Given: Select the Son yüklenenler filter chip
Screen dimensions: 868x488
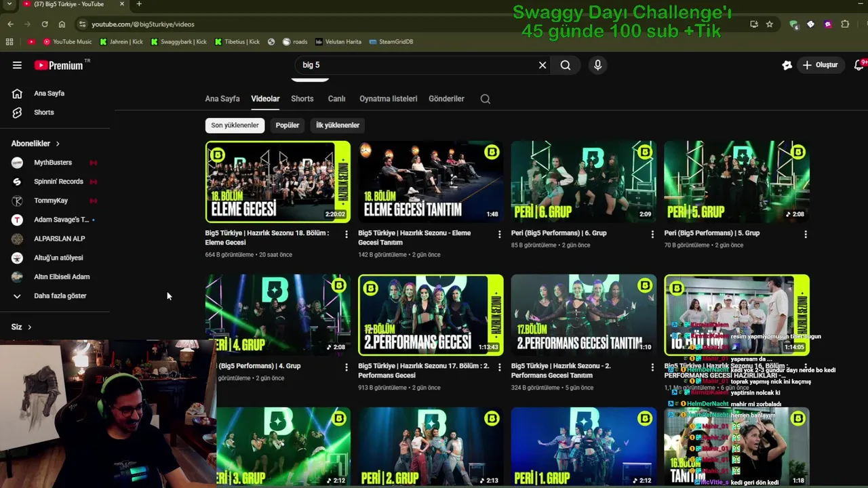Looking at the screenshot, I should [235, 125].
